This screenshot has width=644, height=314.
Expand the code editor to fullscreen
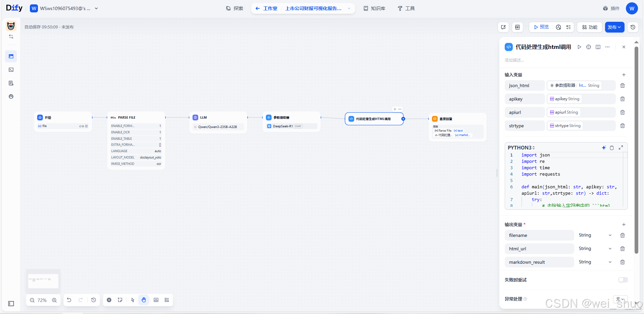pos(621,147)
